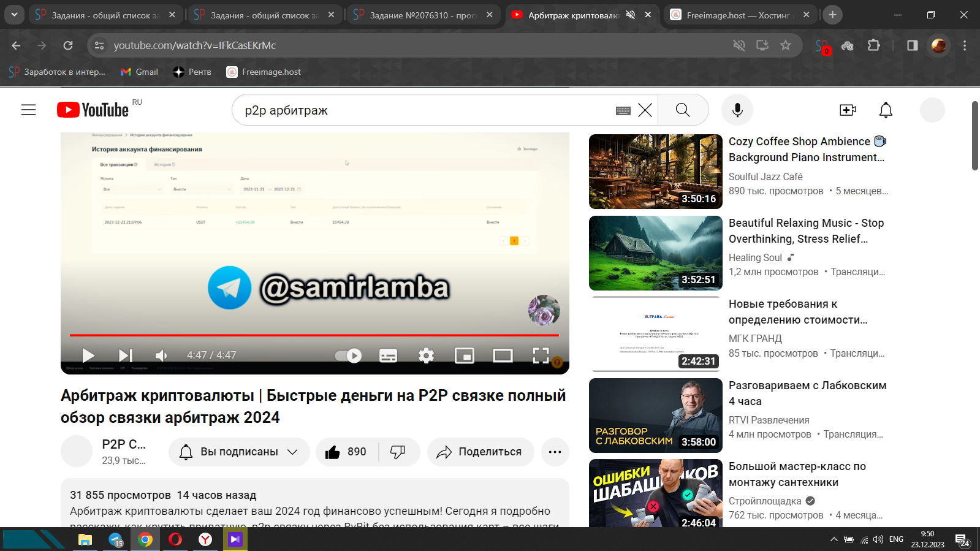The width and height of the screenshot is (980, 551).
Task: Switch to theater mode
Action: [503, 355]
